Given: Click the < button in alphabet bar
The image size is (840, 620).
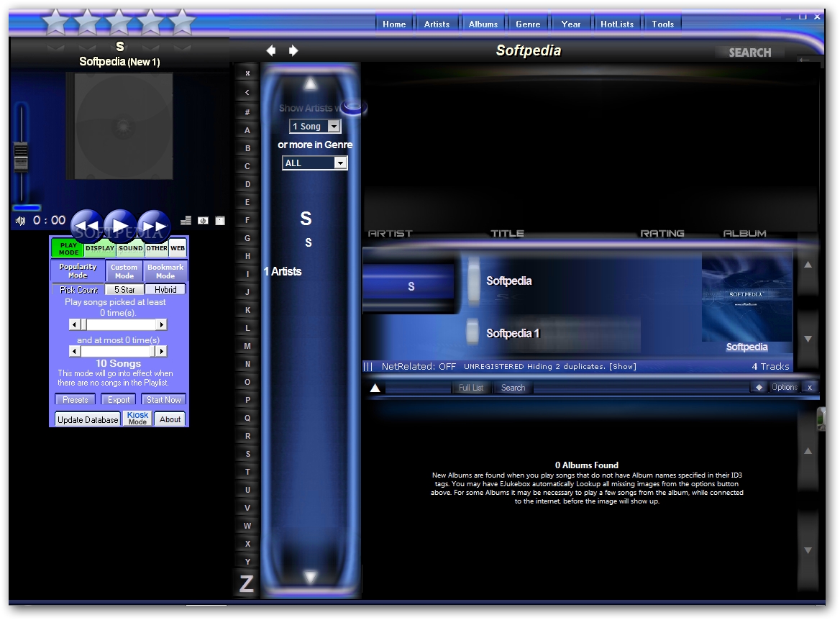Looking at the screenshot, I should (247, 92).
